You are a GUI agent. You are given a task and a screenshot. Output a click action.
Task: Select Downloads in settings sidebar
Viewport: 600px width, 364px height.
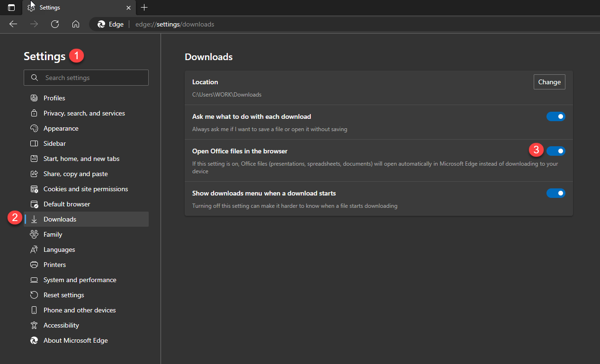86,219
